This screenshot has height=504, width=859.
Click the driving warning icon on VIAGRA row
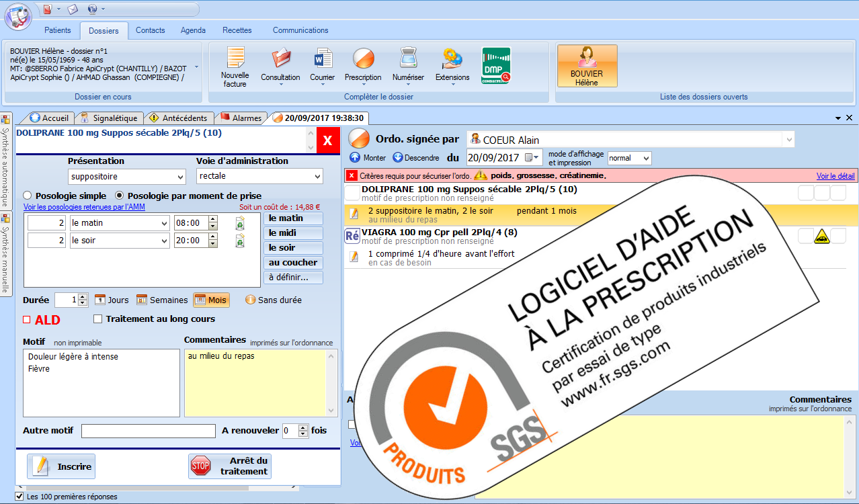(x=821, y=236)
